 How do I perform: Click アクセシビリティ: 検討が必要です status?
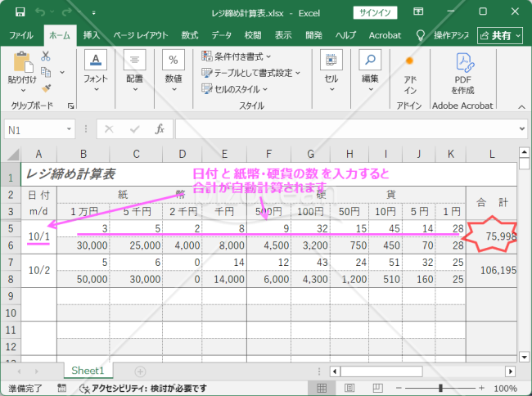click(x=143, y=388)
